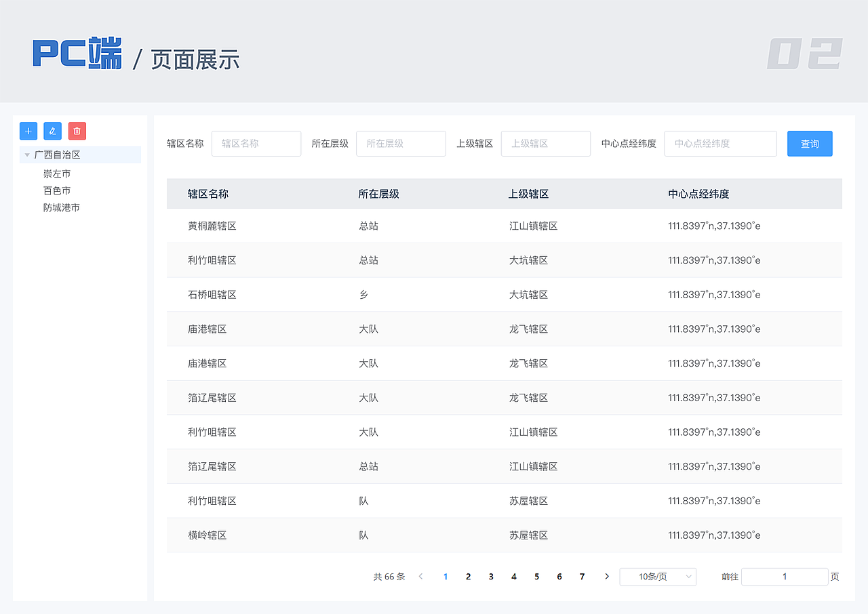Click the 前往 page number input
868x614 pixels.
click(785, 576)
